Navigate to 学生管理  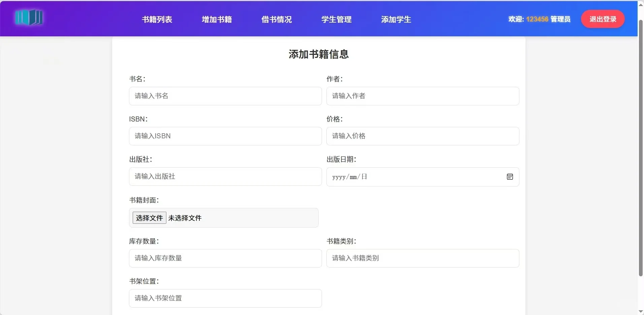coord(335,19)
